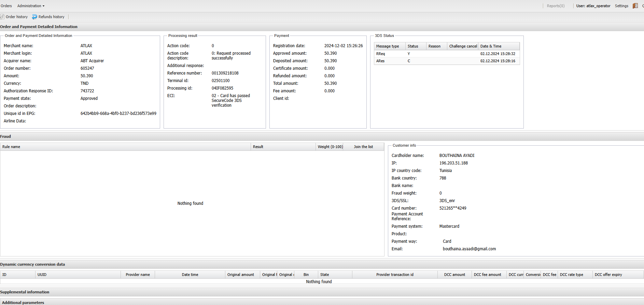Sort 3DS Status by Message type

tap(388, 46)
